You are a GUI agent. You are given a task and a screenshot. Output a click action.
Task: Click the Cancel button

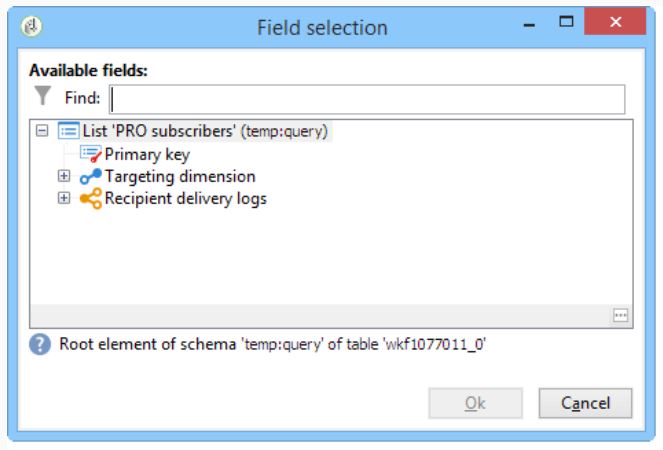[585, 403]
